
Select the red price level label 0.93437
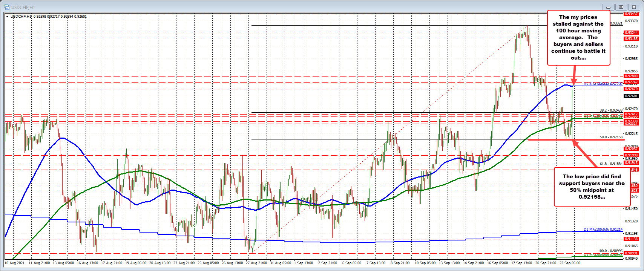632,14
